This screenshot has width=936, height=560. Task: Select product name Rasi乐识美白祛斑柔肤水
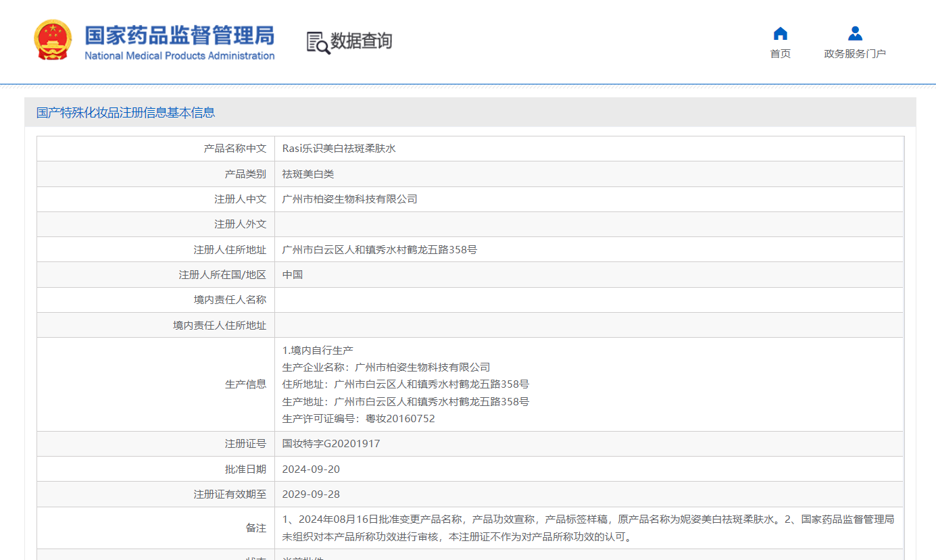click(339, 149)
